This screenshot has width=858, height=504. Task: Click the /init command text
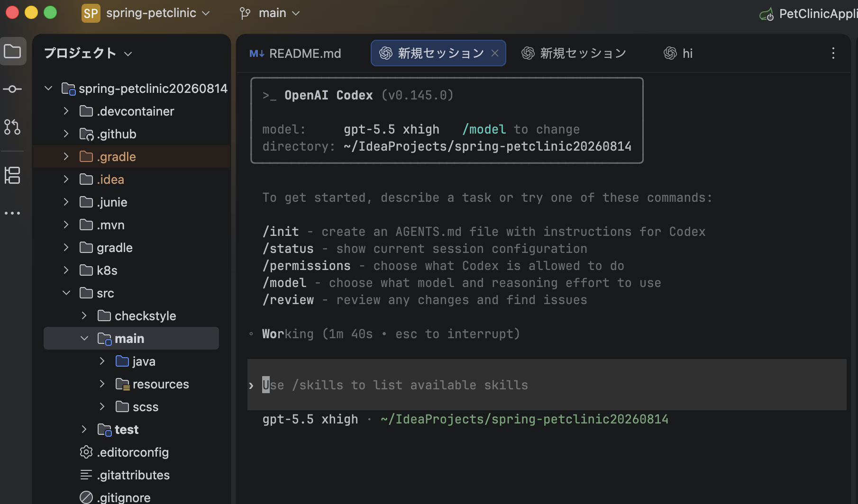pos(281,232)
